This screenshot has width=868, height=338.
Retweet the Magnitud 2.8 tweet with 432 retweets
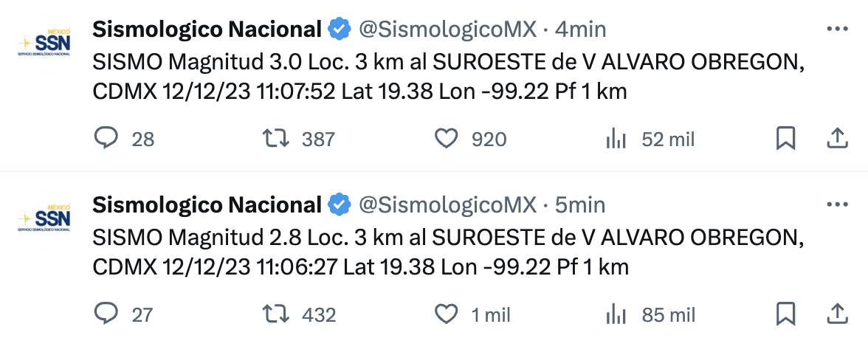pyautogui.click(x=277, y=314)
